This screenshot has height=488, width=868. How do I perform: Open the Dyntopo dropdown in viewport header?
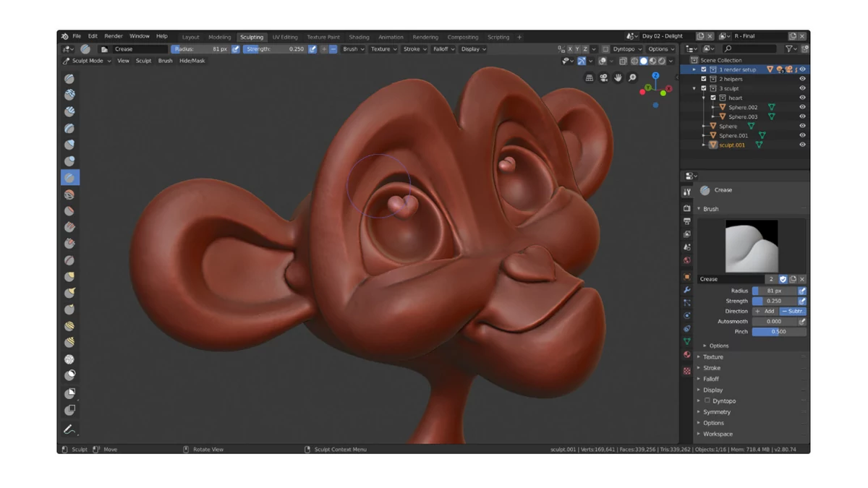point(626,49)
